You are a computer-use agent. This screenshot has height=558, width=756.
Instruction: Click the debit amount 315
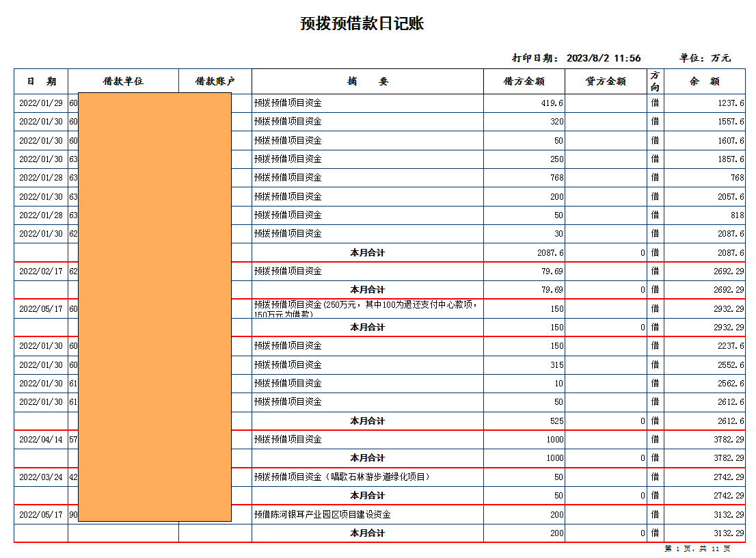pyautogui.click(x=557, y=365)
